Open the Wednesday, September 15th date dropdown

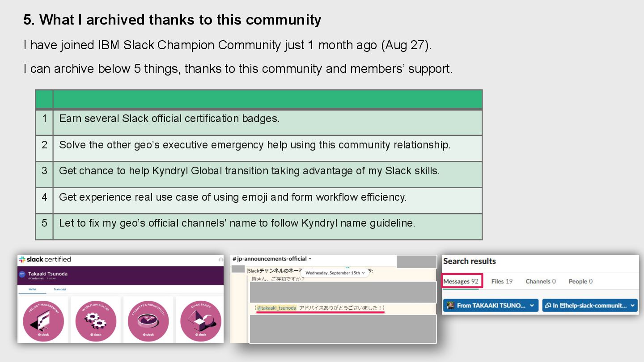tap(335, 273)
